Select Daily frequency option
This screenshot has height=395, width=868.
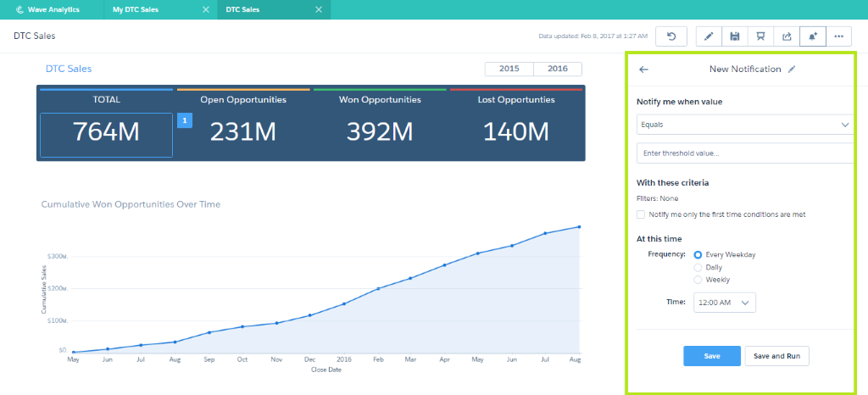(x=698, y=267)
